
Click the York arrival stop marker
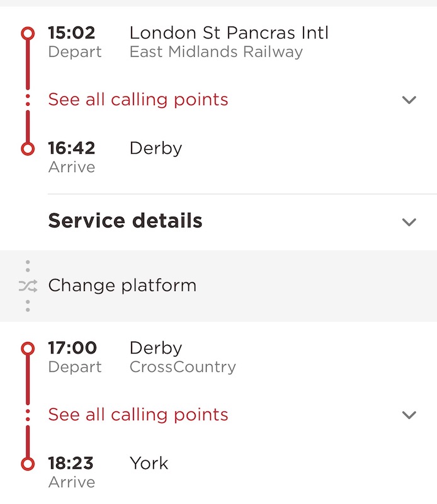click(28, 464)
